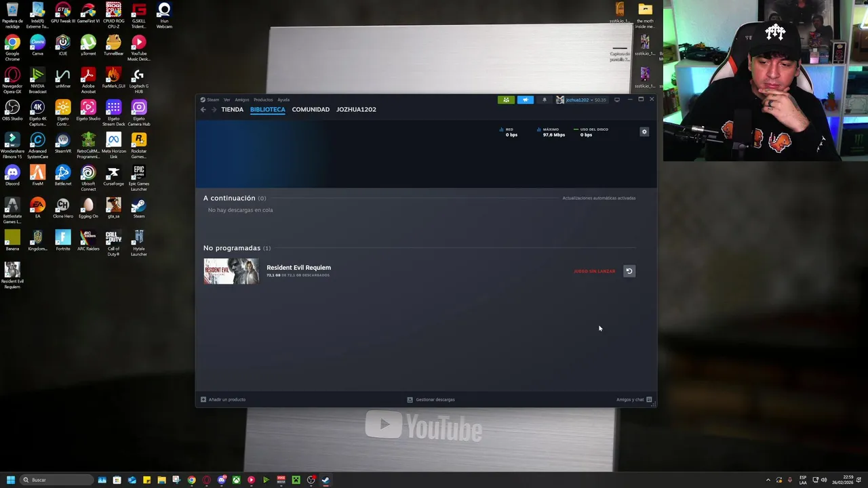Click the green friends activity button
The image size is (868, 488).
pos(506,100)
